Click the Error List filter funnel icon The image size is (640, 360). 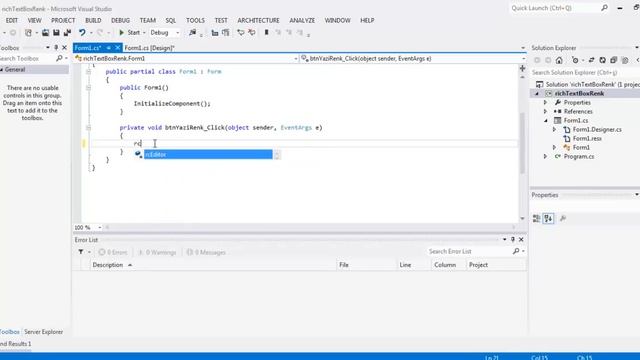81,252
